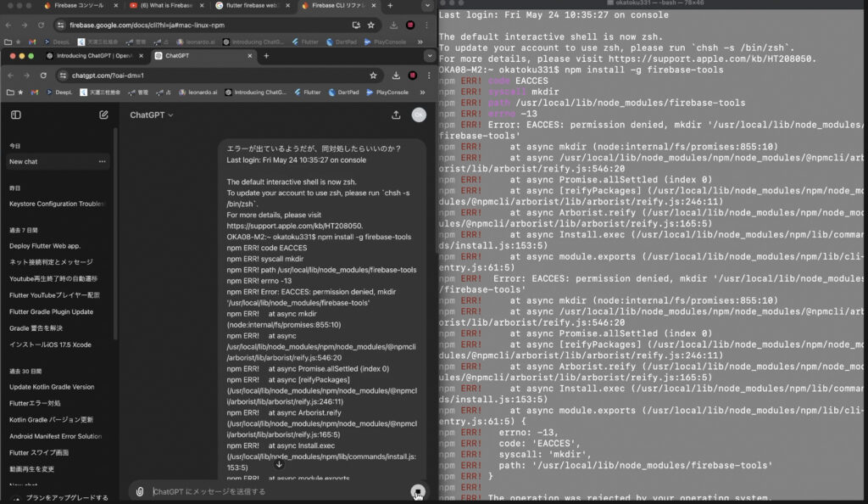868x504 pixels.
Task: Stop the response with the stop button
Action: point(416,491)
